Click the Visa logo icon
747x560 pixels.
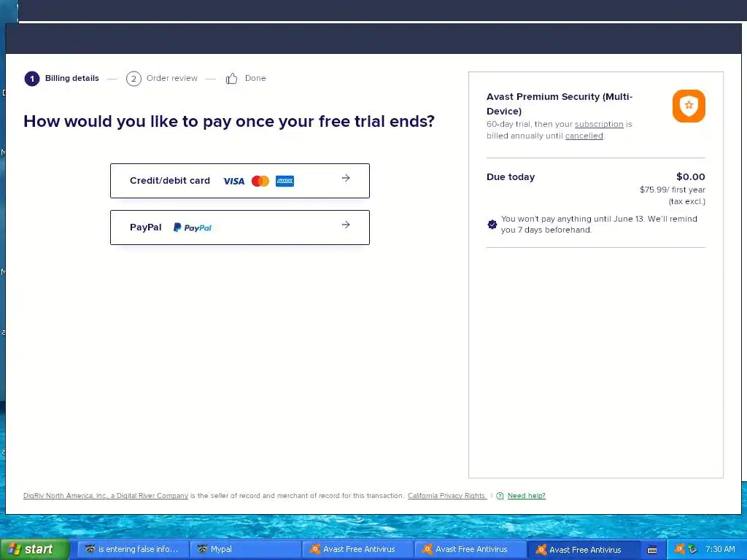pos(234,182)
